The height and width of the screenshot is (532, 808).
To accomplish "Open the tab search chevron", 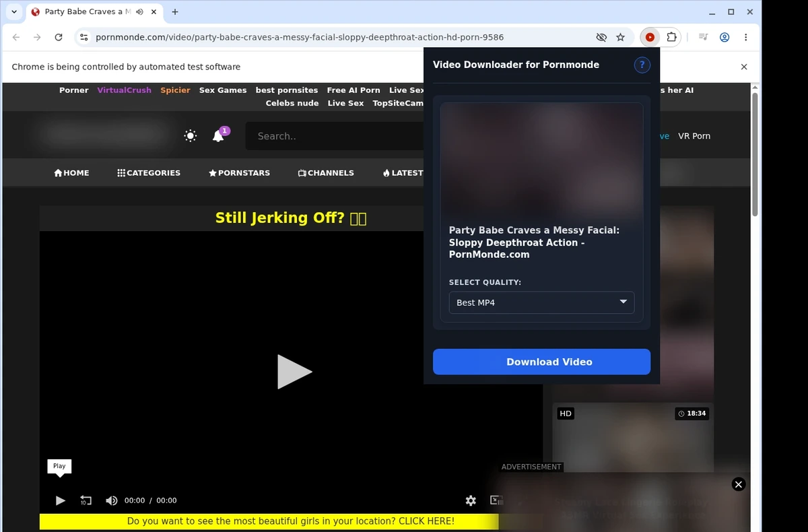I will (x=14, y=11).
